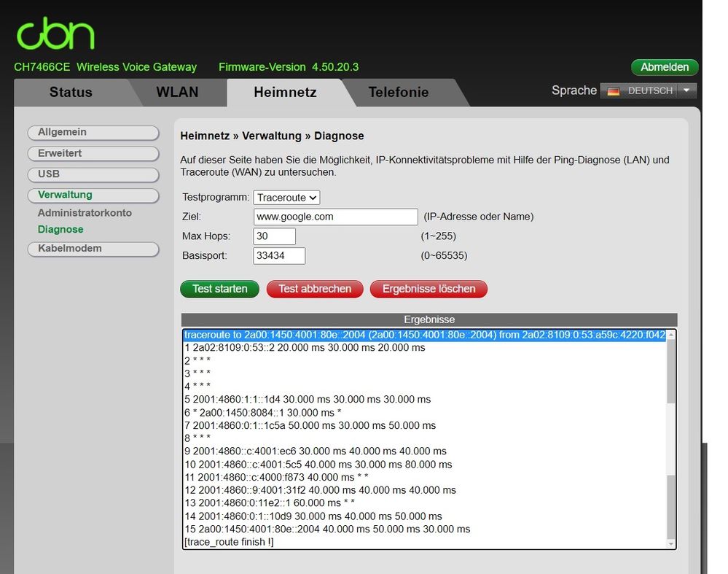Open the Erweitert sidebar section
The image size is (728, 574).
pos(93,153)
